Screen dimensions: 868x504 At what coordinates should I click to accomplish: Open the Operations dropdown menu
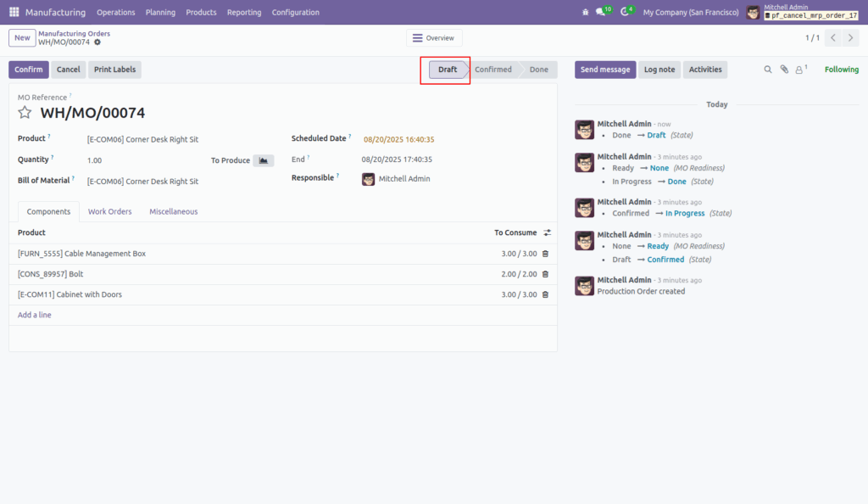[x=116, y=12]
